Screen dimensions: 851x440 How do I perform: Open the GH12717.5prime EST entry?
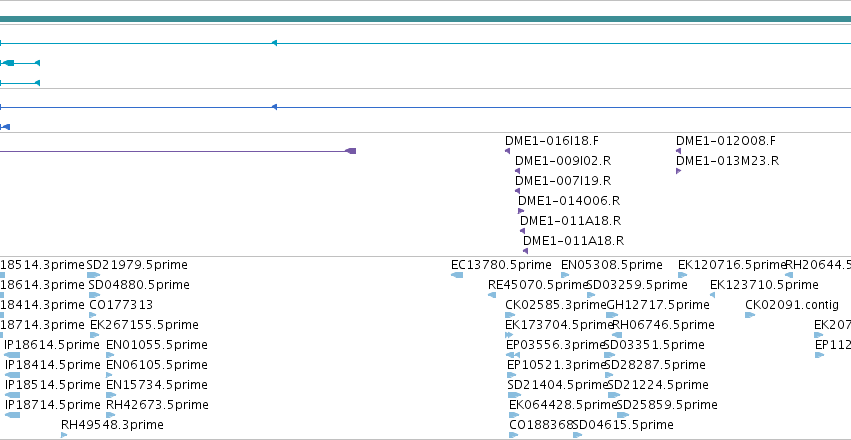pyautogui.click(x=658, y=305)
